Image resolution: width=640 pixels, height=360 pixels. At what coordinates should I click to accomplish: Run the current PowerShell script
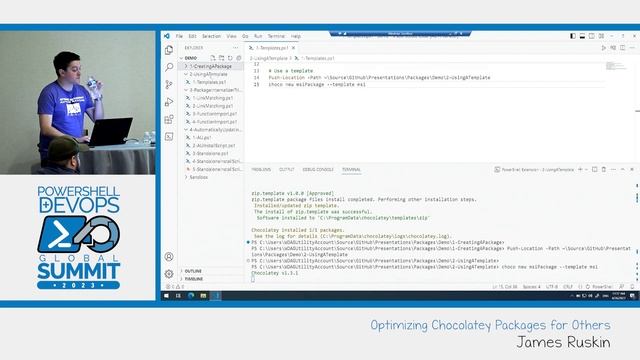tap(604, 48)
